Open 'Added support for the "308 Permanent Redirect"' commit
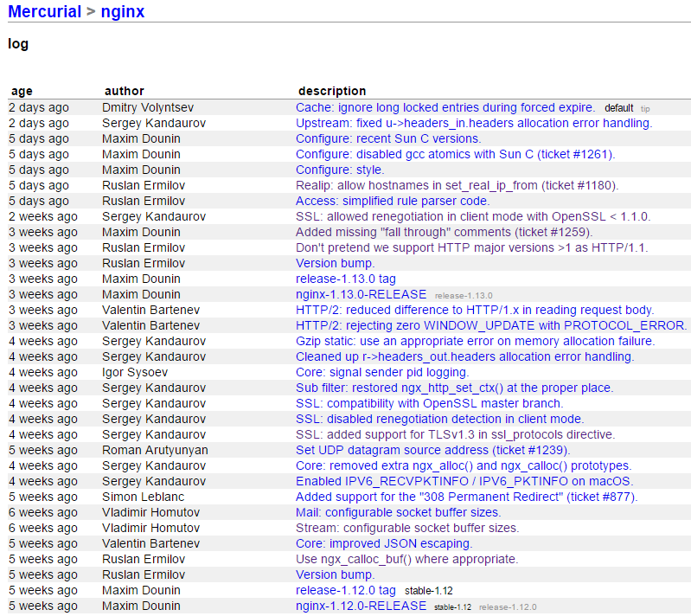The width and height of the screenshot is (691, 616). tap(467, 497)
